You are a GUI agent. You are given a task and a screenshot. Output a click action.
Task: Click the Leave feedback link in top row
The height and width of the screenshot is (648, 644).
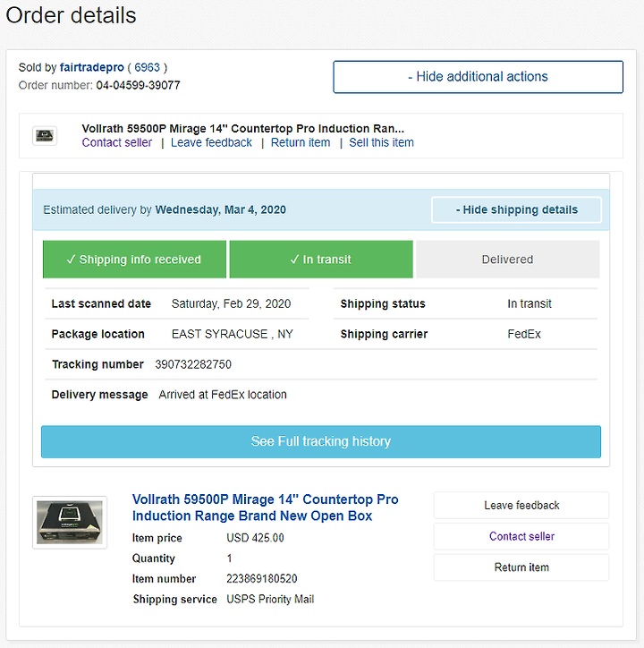(211, 142)
